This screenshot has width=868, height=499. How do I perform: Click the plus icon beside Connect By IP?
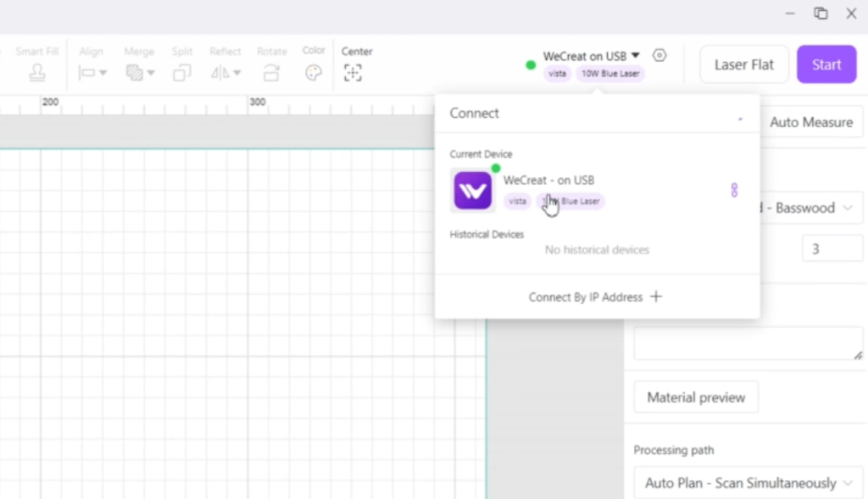pos(655,297)
